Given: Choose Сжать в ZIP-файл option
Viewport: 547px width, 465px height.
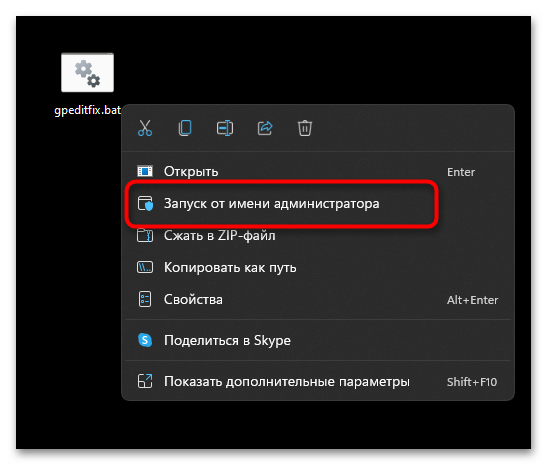Looking at the screenshot, I should (x=317, y=236).
